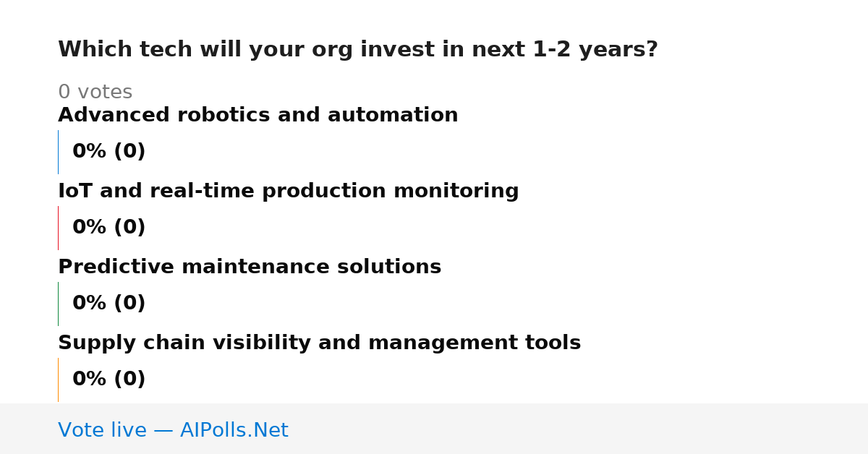Click 0% (0) under Supply chain tools
Screen dimensions: 868x454
point(109,380)
